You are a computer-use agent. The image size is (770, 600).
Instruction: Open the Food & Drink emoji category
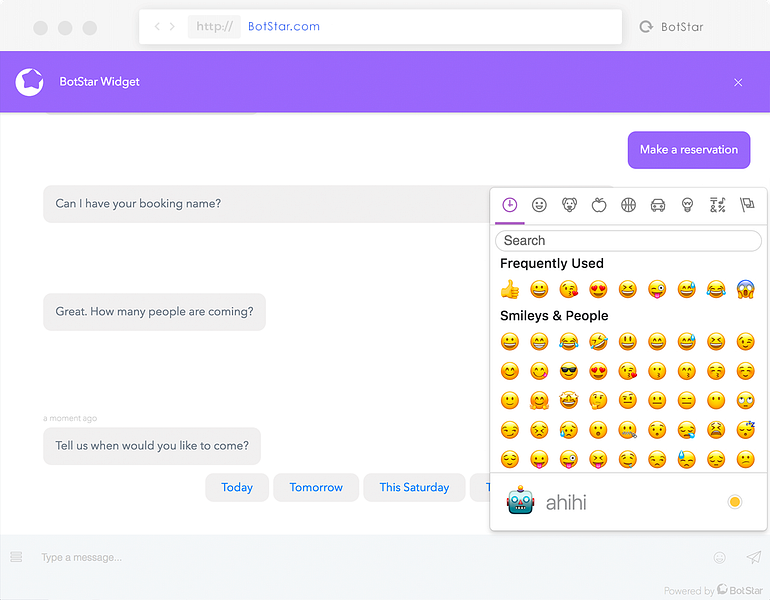[599, 205]
